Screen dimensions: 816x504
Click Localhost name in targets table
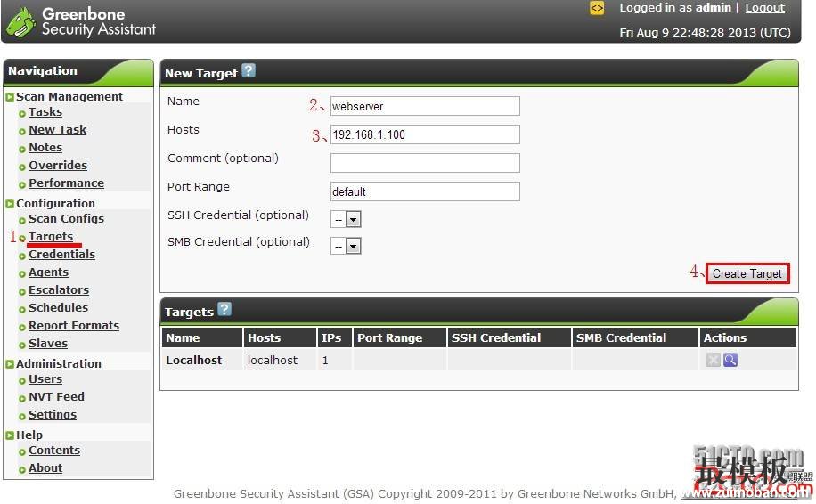tap(193, 360)
